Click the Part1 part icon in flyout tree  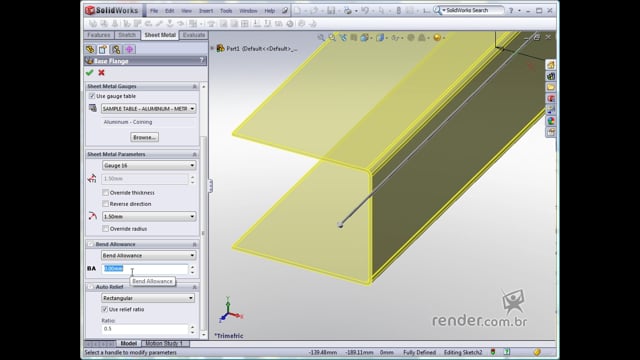click(x=220, y=49)
